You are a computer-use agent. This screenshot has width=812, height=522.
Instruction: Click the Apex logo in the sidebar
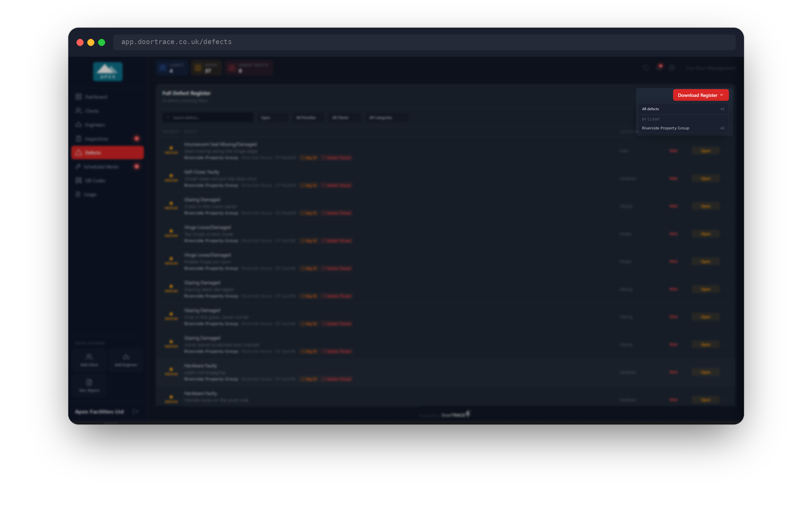pos(108,72)
